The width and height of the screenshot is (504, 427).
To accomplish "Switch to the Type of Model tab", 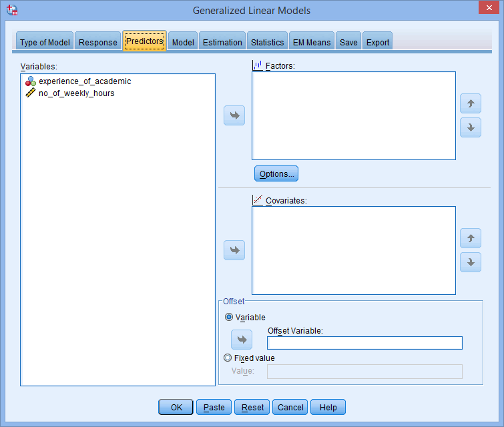I will 45,41.
